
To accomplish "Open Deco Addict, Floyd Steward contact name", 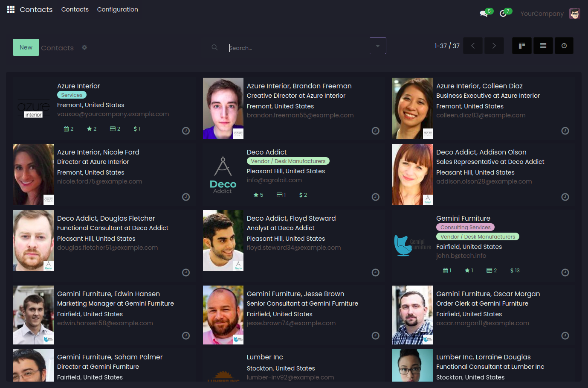I will click(x=291, y=218).
